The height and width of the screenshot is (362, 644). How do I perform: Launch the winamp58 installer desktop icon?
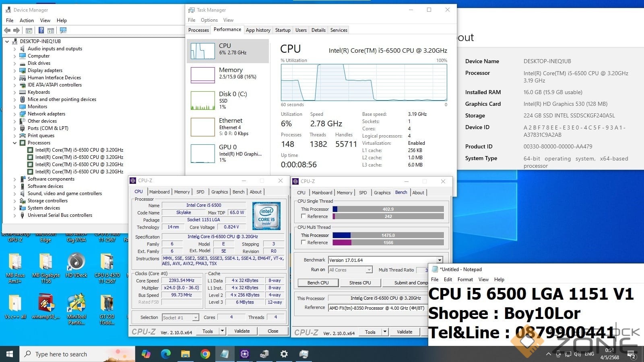pyautogui.click(x=46, y=306)
